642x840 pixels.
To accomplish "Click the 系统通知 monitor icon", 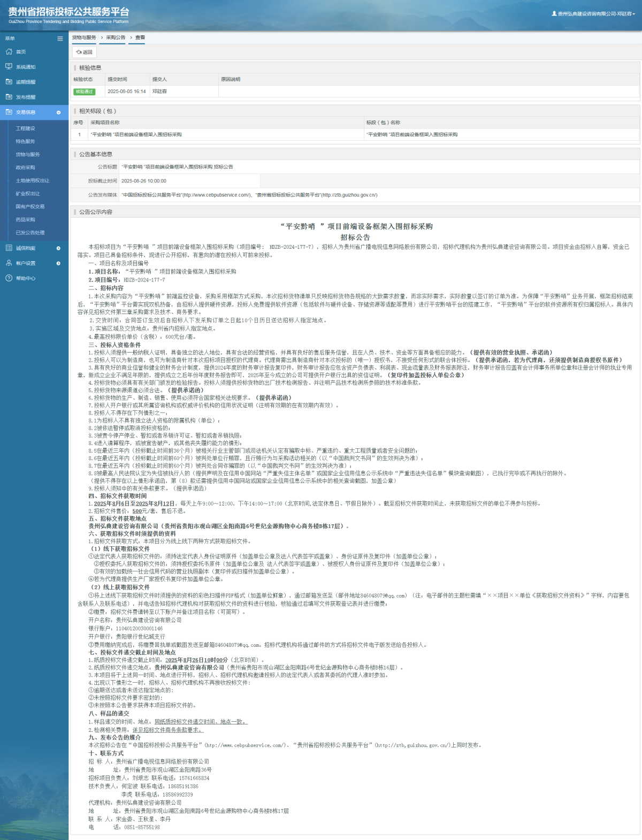I will [9, 67].
